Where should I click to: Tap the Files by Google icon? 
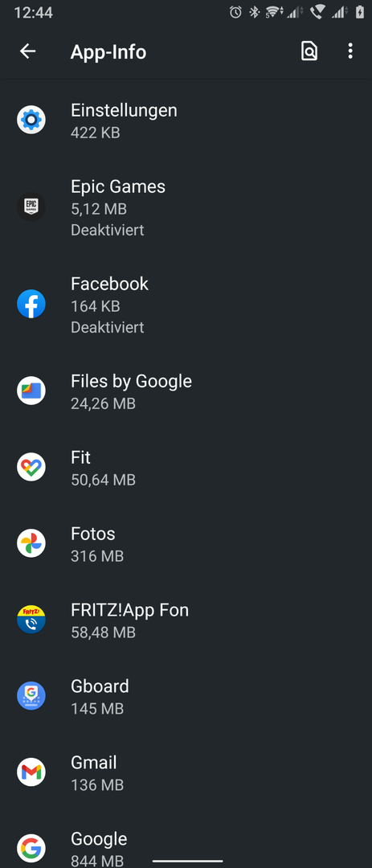click(31, 391)
